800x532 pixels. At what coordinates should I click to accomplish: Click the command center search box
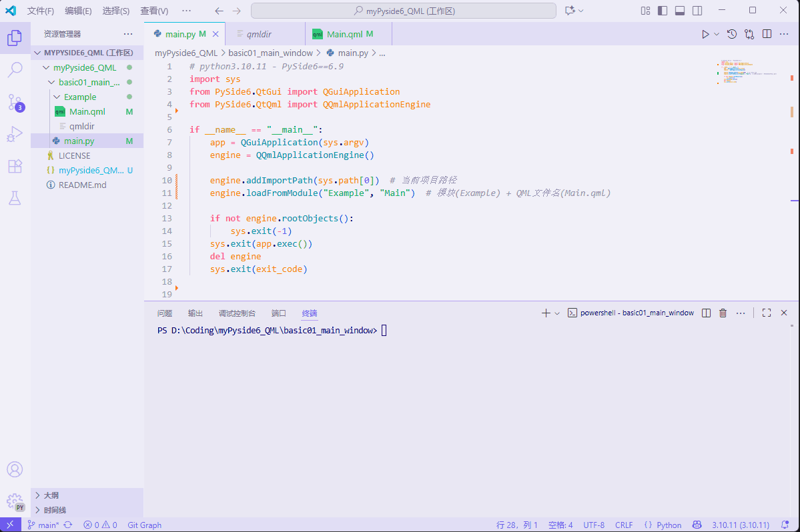coord(404,11)
